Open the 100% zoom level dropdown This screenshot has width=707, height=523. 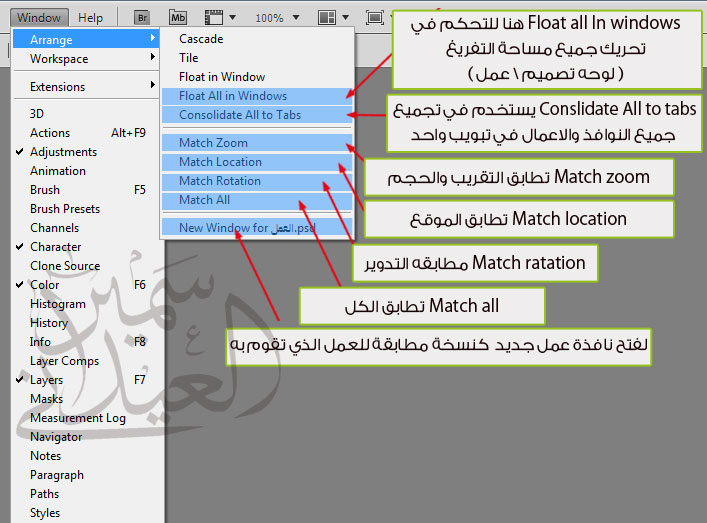[x=296, y=18]
